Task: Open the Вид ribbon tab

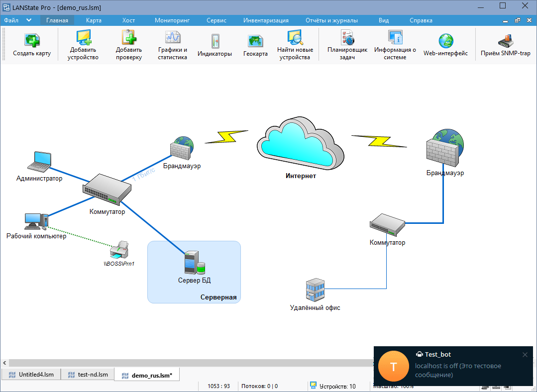Action: [x=384, y=20]
